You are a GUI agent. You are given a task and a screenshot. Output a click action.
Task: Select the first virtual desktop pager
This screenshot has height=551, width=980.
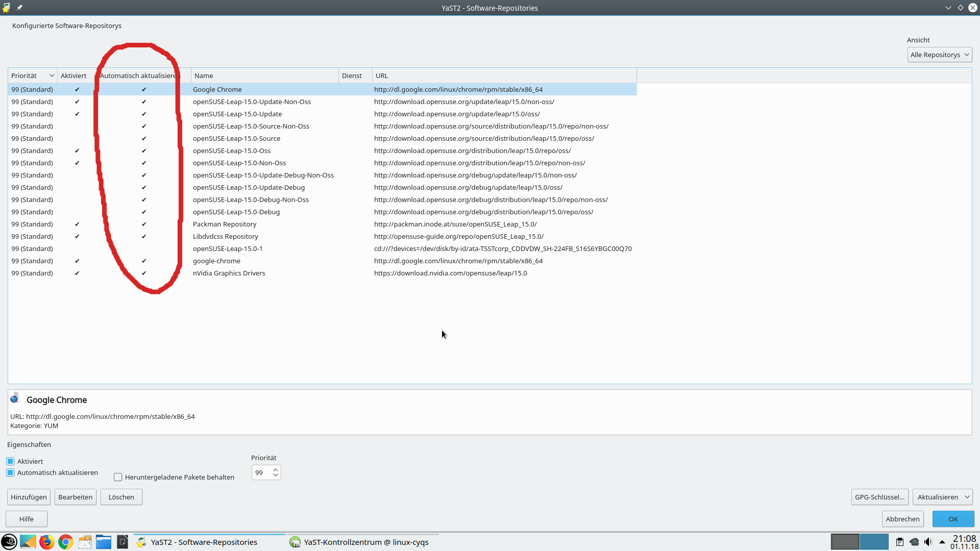[x=845, y=542]
